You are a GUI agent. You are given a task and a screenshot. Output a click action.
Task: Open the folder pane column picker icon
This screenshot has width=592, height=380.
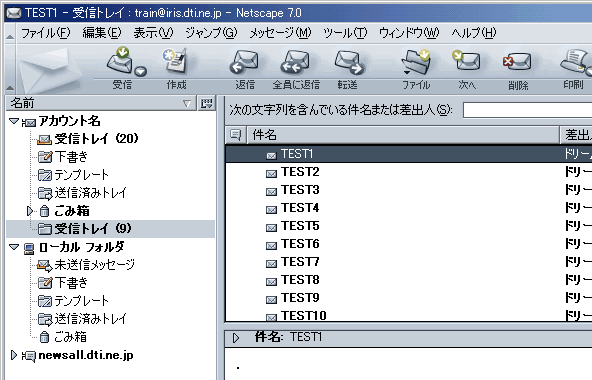(x=207, y=103)
